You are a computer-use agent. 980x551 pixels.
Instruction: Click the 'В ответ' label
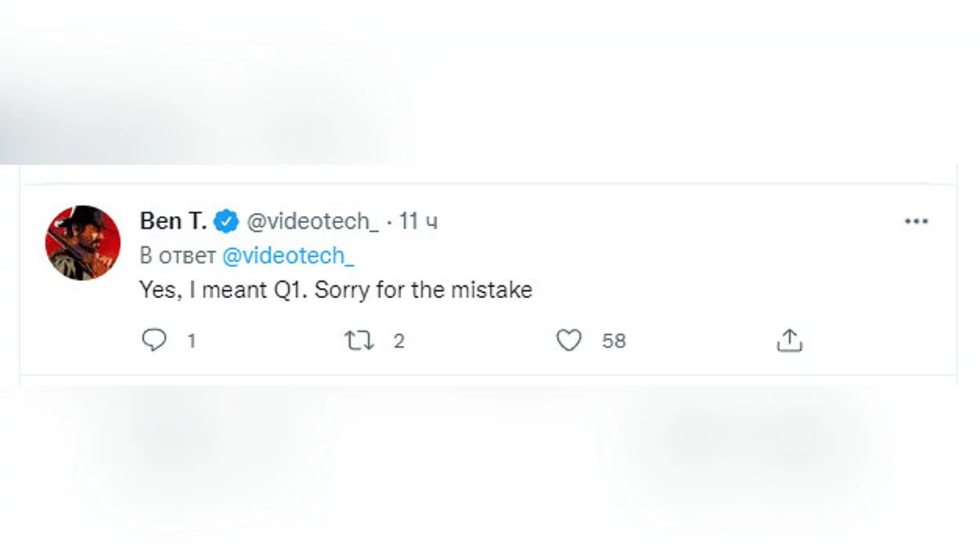(177, 256)
